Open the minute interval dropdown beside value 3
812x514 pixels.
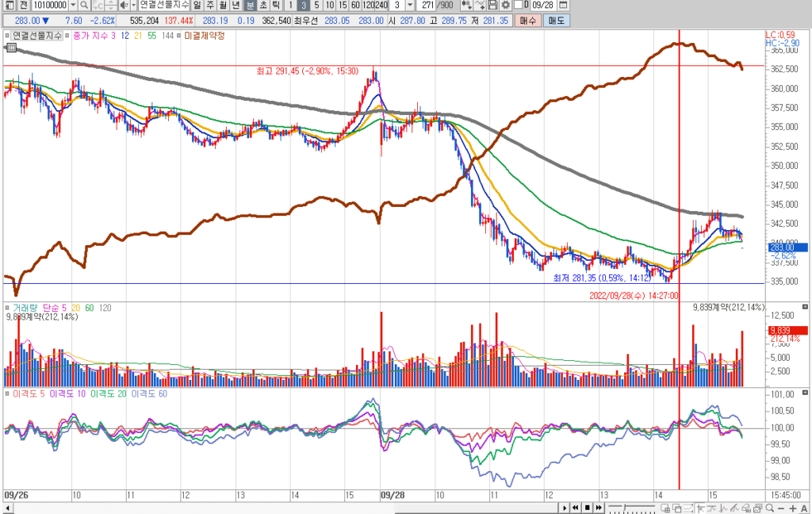click(x=409, y=5)
